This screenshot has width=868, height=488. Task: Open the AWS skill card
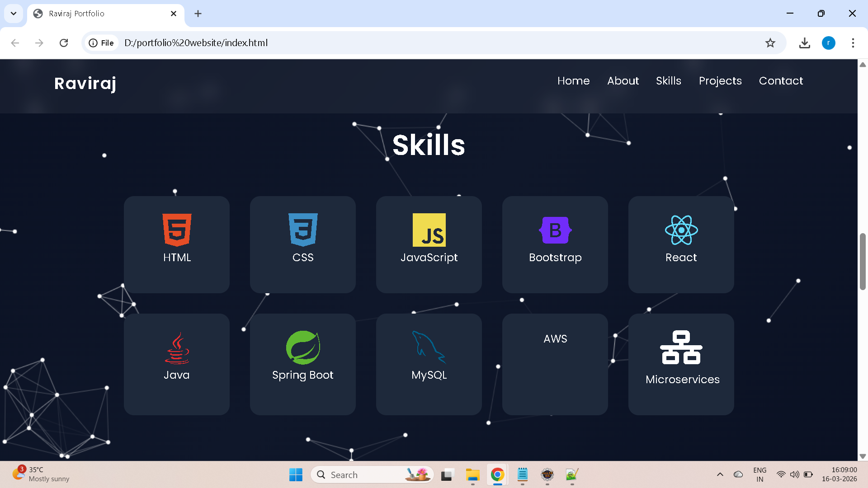(555, 364)
